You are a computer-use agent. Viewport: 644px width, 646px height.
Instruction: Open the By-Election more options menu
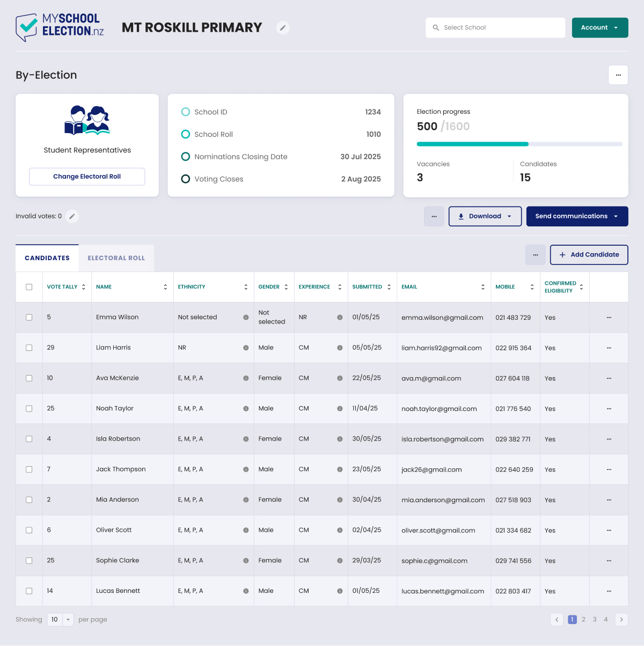click(x=618, y=75)
